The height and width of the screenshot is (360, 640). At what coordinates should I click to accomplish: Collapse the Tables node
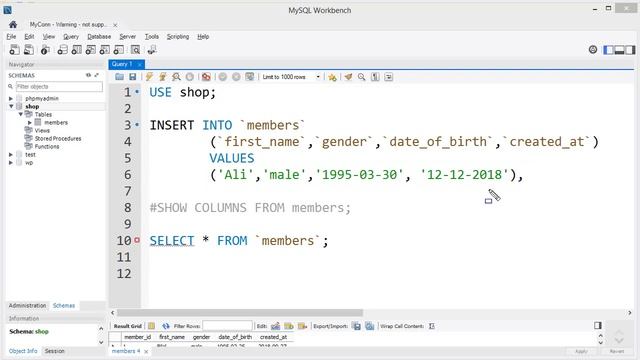point(20,114)
